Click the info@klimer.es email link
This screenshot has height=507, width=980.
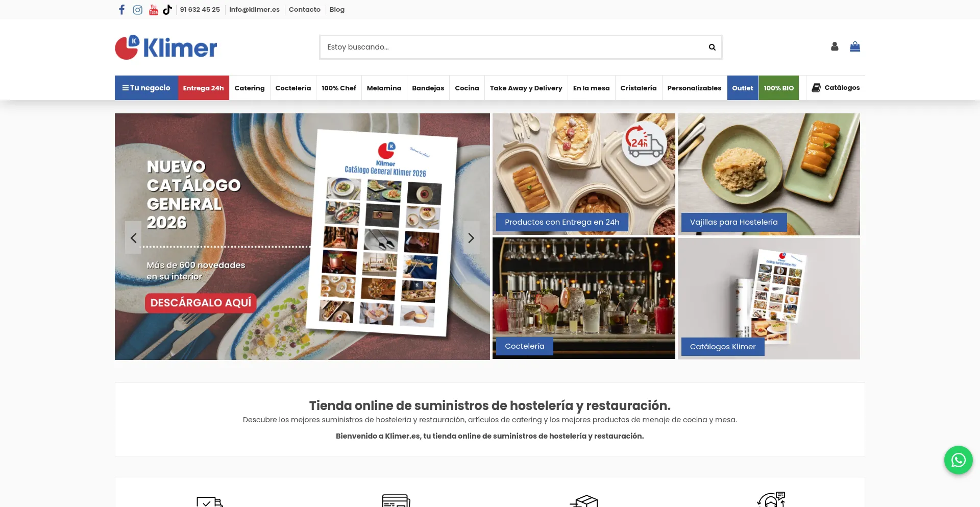point(254,10)
